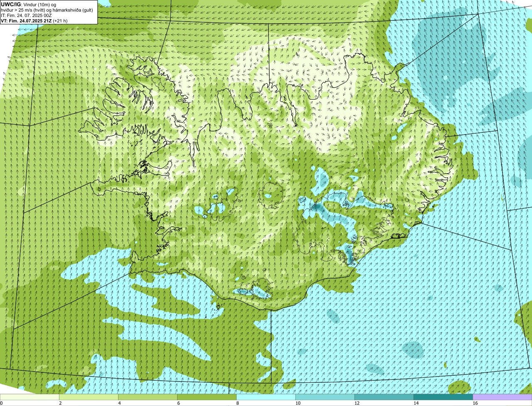The height and width of the screenshot is (406, 532).
Task: Click the '4' label on the color scale
Action: tap(120, 403)
